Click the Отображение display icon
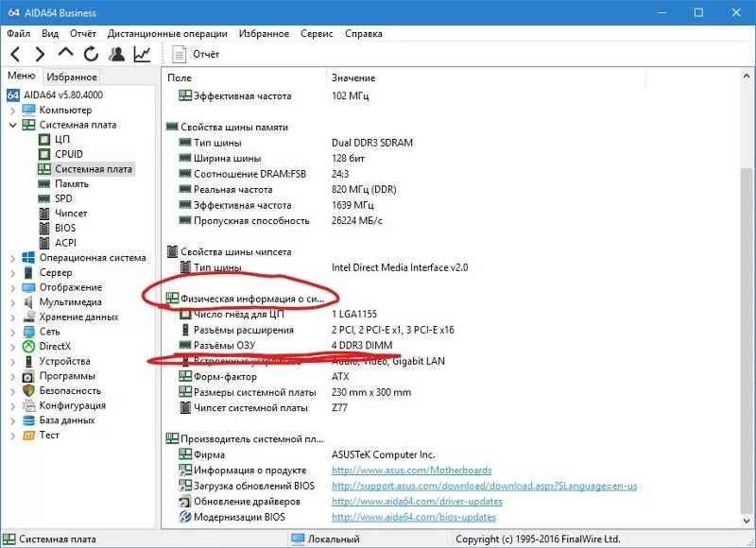Screen dimensions: 756x548 (x=29, y=288)
